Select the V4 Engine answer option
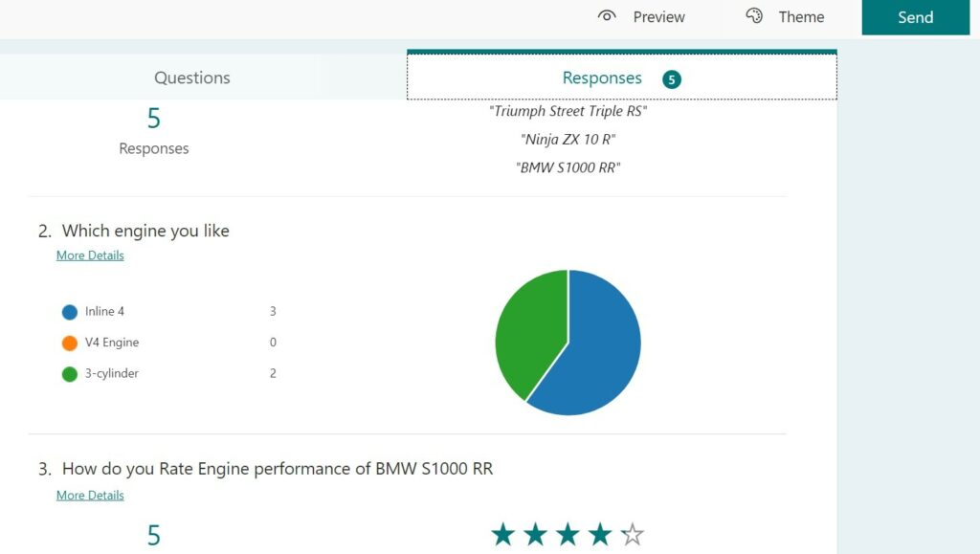 (113, 343)
